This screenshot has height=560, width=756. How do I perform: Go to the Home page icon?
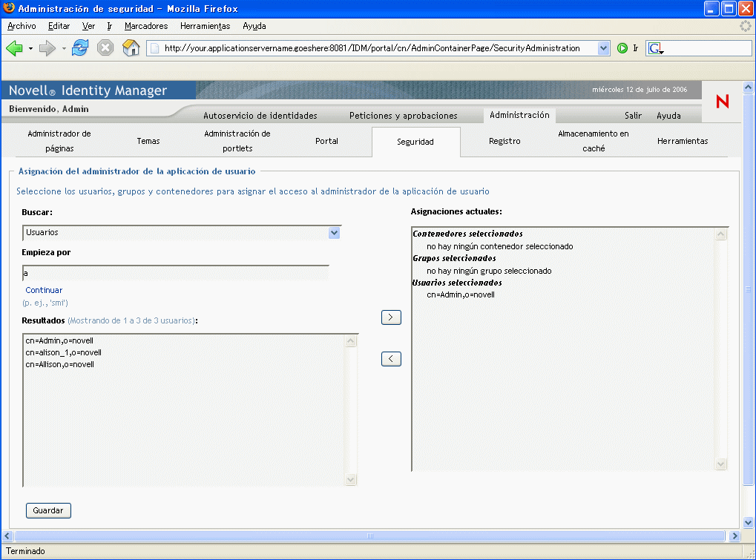131,47
